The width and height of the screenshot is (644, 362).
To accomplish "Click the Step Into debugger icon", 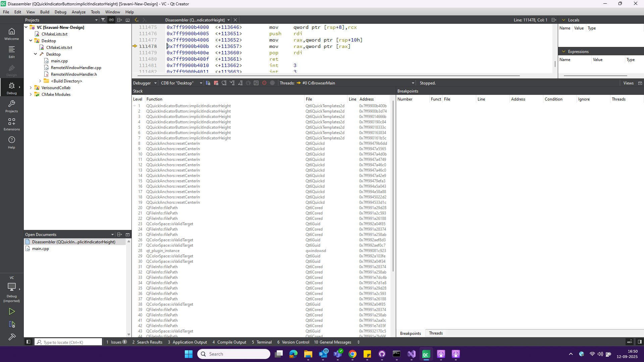I will (x=232, y=83).
